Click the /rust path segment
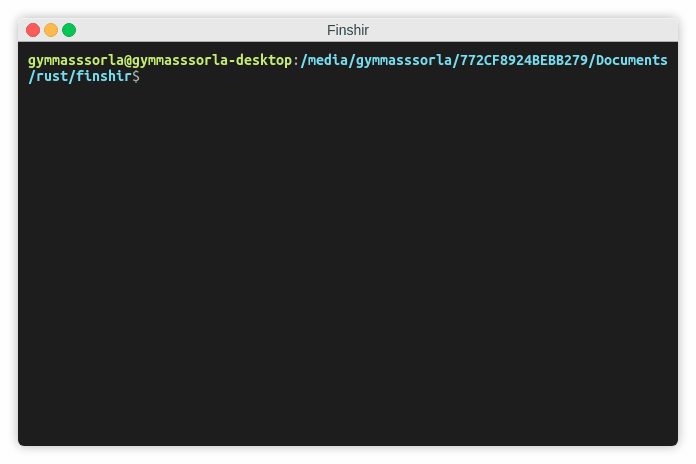 pos(48,76)
